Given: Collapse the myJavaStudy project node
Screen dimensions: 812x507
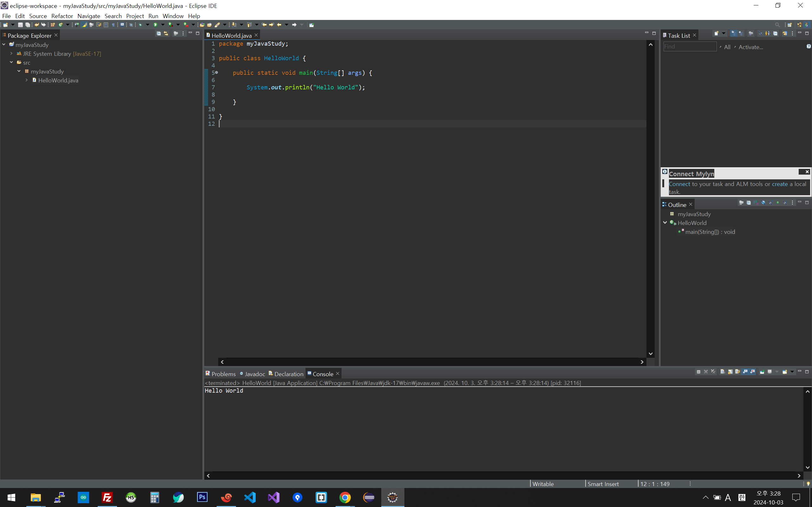Looking at the screenshot, I should pos(4,45).
